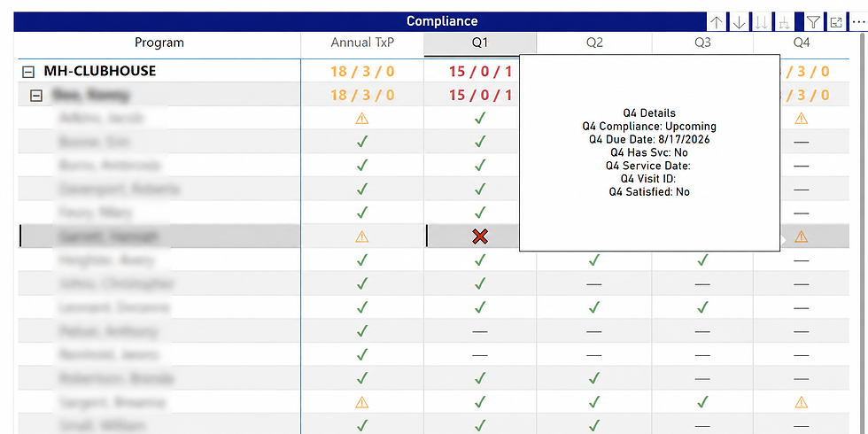Image resolution: width=868 pixels, height=434 pixels.
Task: Select the Q1 column header
Action: (480, 43)
